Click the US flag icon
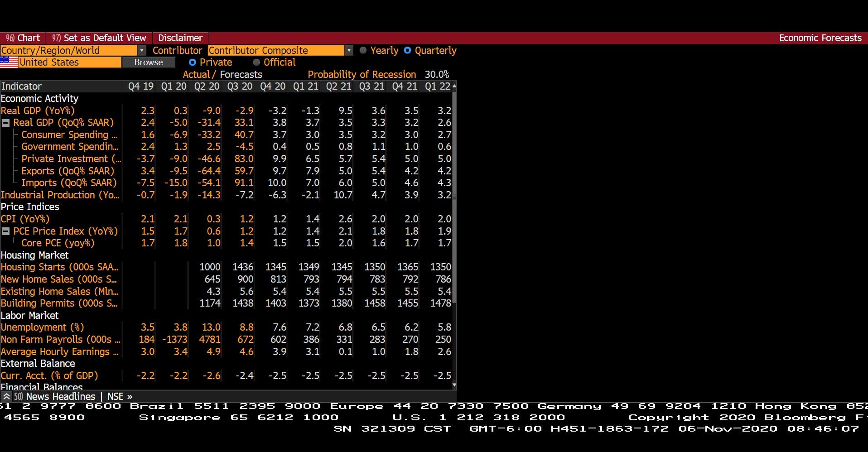 tap(9, 63)
